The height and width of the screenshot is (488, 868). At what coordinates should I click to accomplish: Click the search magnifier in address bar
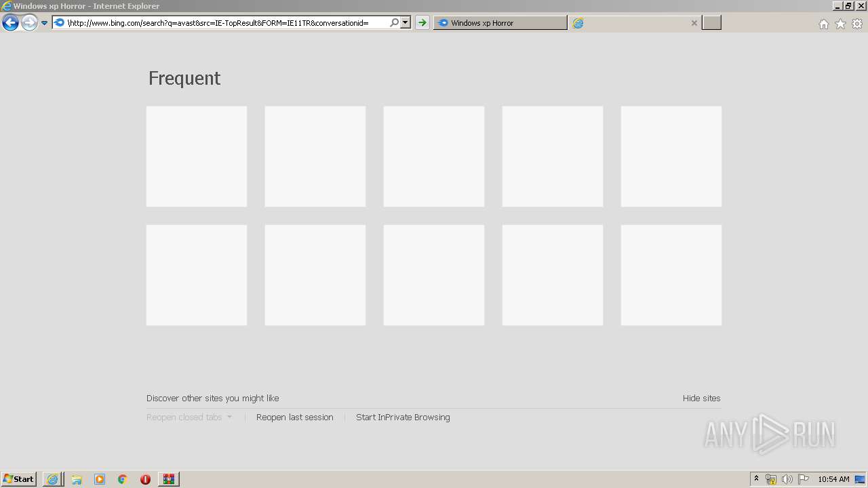394,23
